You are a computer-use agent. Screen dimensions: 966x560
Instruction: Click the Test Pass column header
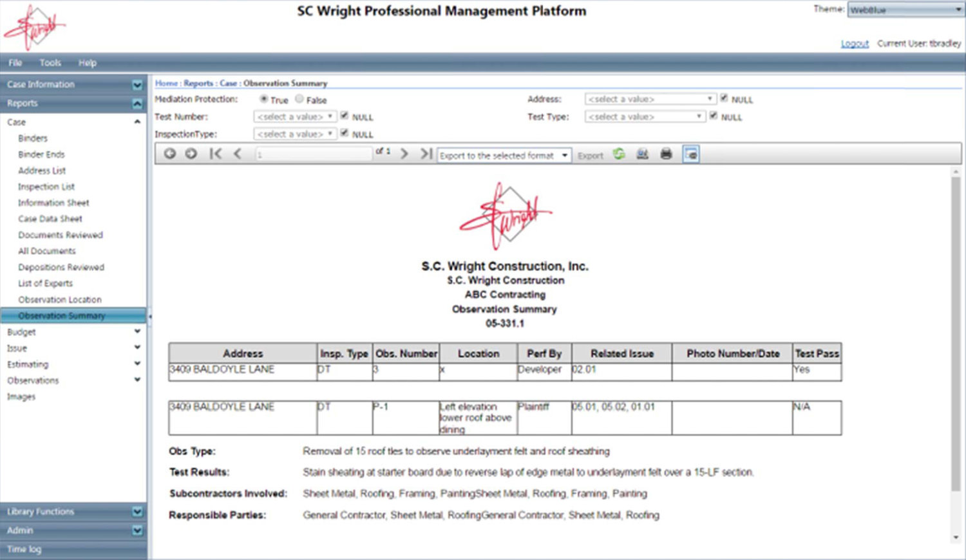click(x=817, y=353)
